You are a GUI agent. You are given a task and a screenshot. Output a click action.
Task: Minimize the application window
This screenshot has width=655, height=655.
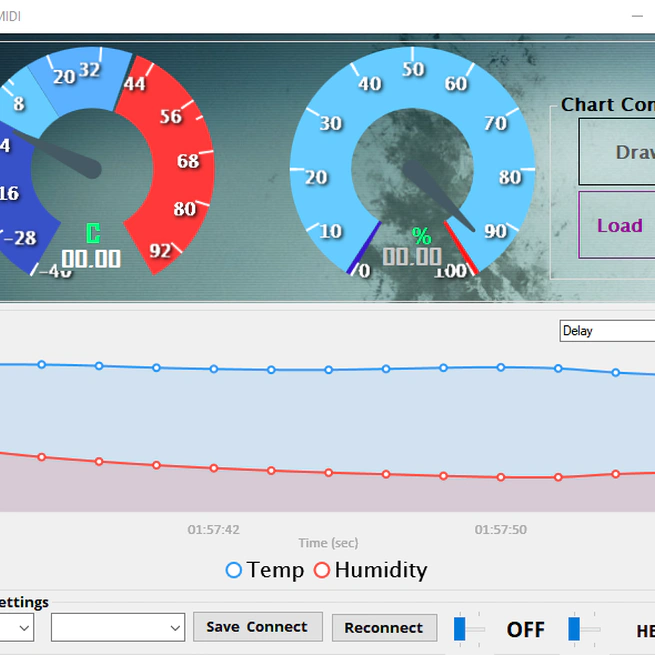tap(637, 16)
